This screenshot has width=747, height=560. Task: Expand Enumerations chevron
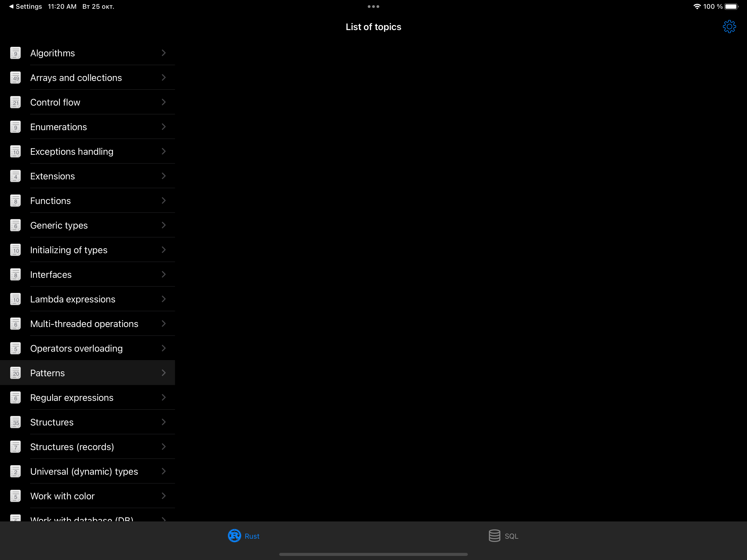click(164, 127)
